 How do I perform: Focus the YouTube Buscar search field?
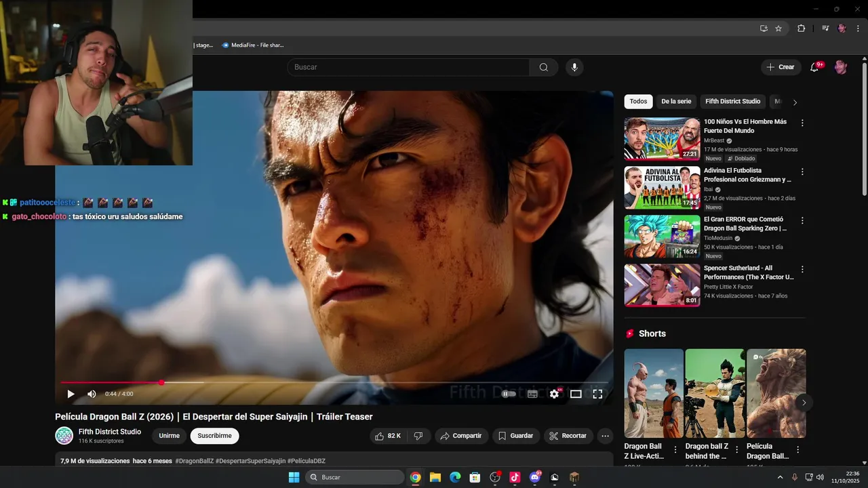pos(408,67)
